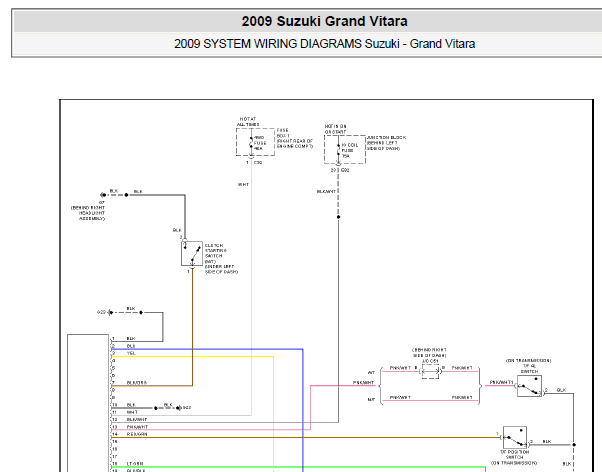Click the J/C C51 dashed connector symbol

pos(430,371)
